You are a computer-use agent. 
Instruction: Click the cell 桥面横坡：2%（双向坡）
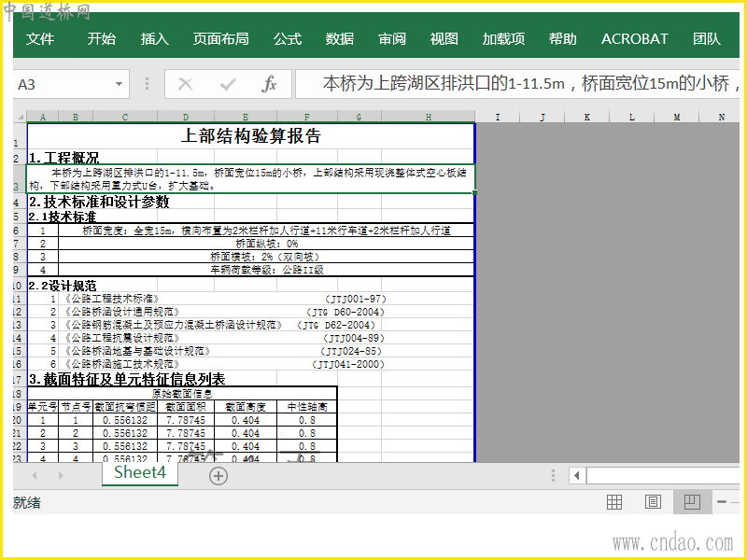(x=266, y=257)
